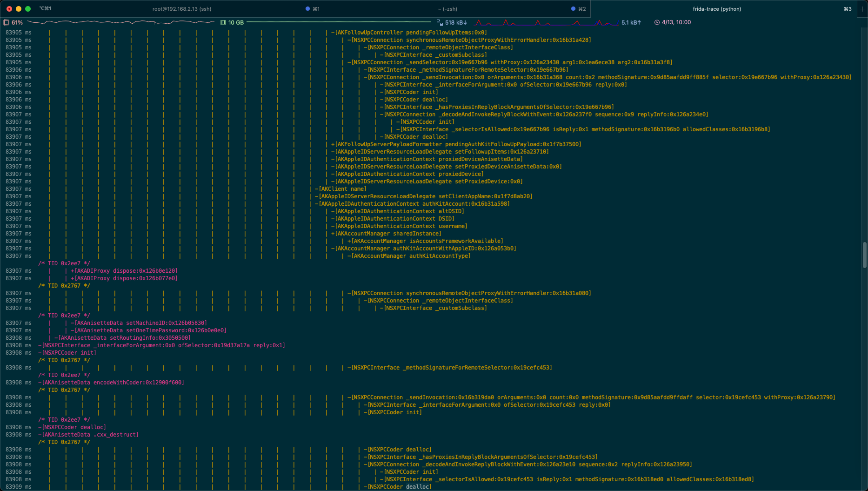Click the network traffic graph
868x491 pixels.
click(x=547, y=22)
